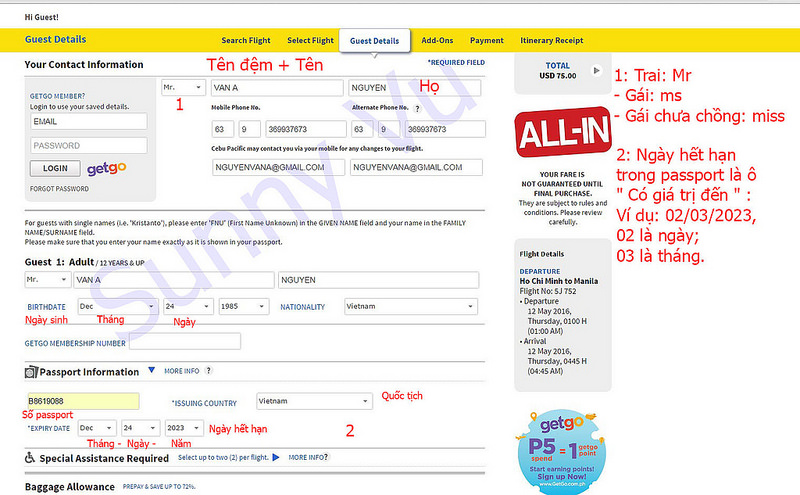Go to Select Flight step
The height and width of the screenshot is (495, 800).
pos(310,40)
